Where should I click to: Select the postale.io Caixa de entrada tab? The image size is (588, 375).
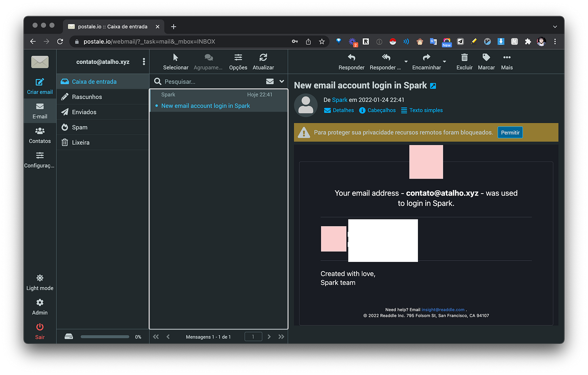click(x=113, y=27)
